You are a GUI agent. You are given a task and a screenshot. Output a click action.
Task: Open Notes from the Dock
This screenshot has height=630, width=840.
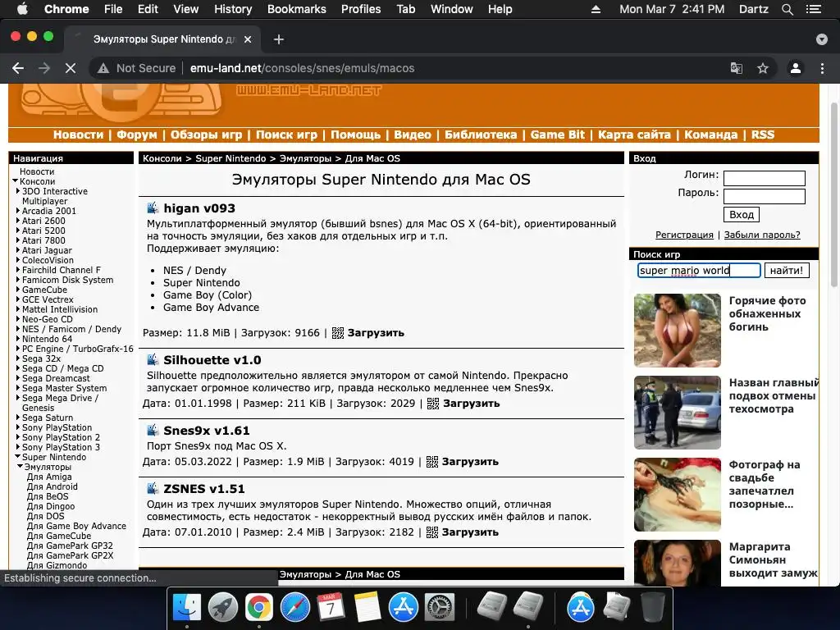pyautogui.click(x=367, y=608)
